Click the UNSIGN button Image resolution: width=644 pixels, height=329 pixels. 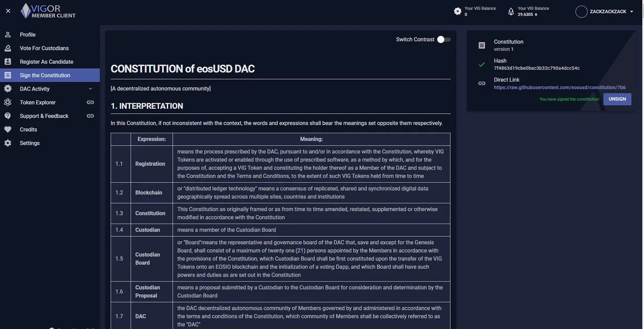(x=617, y=99)
